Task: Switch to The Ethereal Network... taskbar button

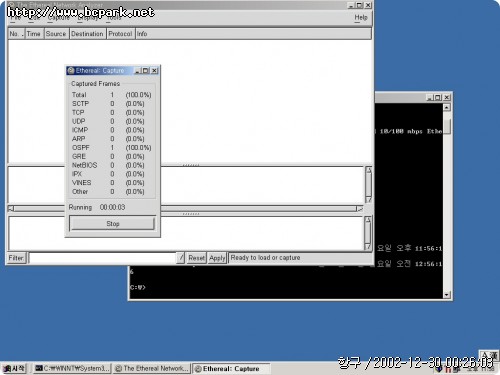Action: [152, 368]
